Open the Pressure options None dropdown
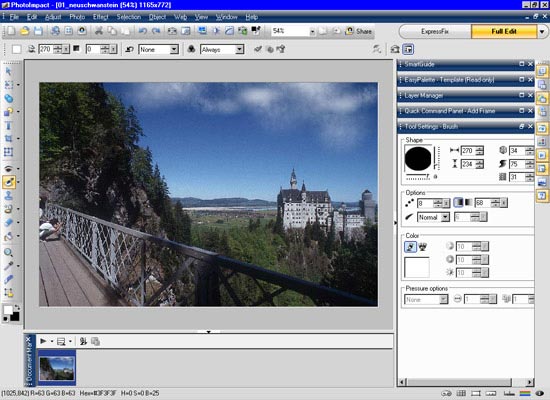The image size is (550, 400). click(444, 299)
